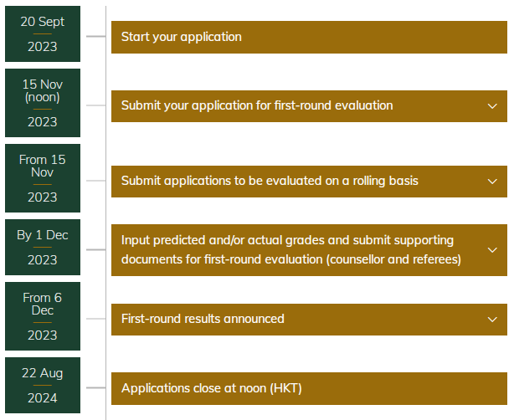Select the From 6 Dec 2023 date box
514x420 pixels.
pyautogui.click(x=43, y=316)
